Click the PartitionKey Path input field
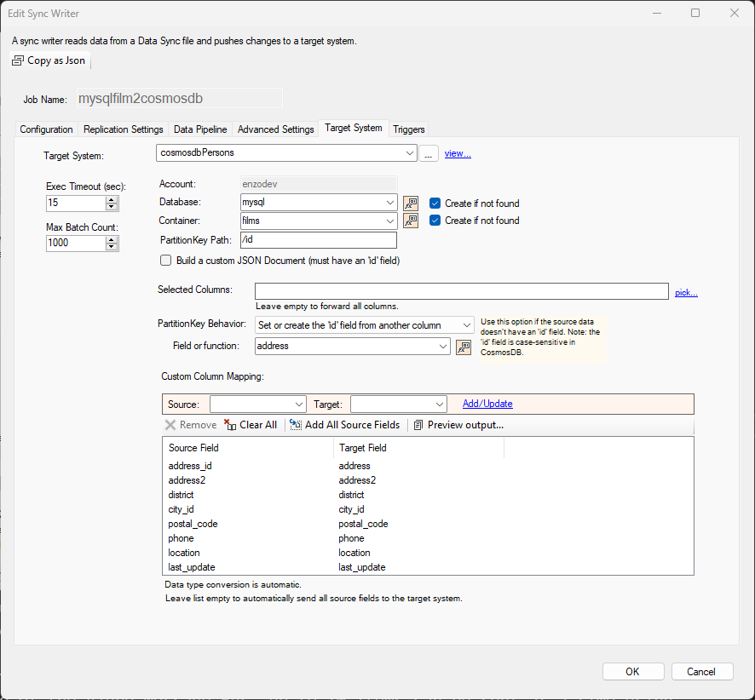755x700 pixels. [x=319, y=240]
